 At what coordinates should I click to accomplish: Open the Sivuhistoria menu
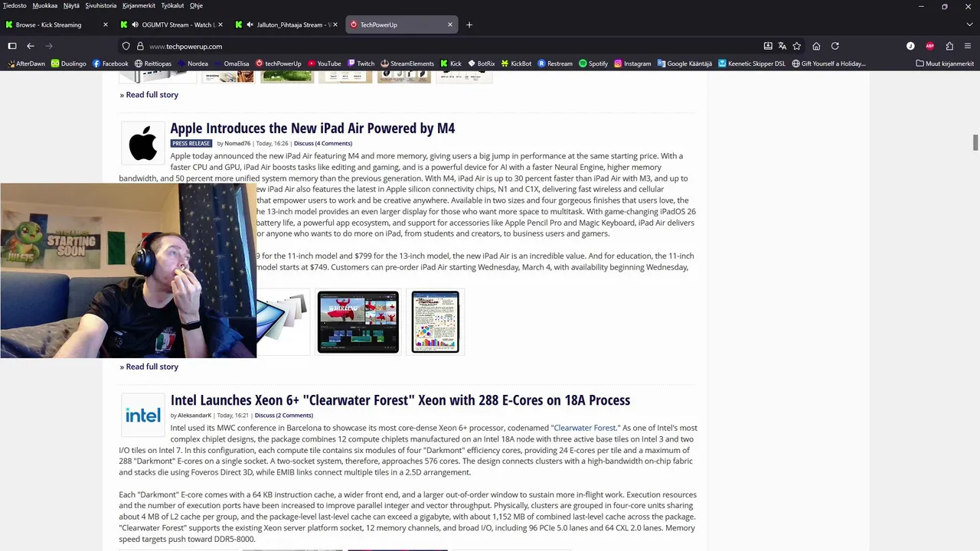101,5
